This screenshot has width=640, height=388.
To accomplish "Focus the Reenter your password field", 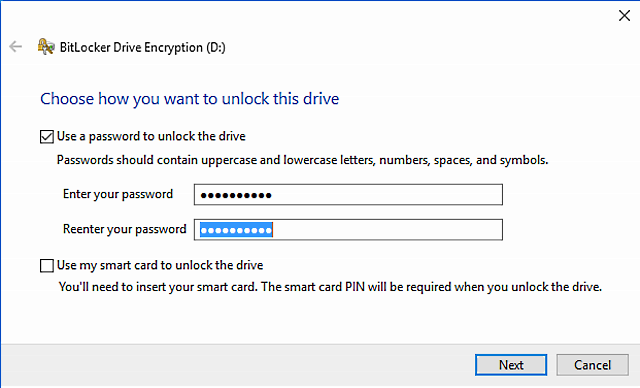I will pyautogui.click(x=348, y=230).
